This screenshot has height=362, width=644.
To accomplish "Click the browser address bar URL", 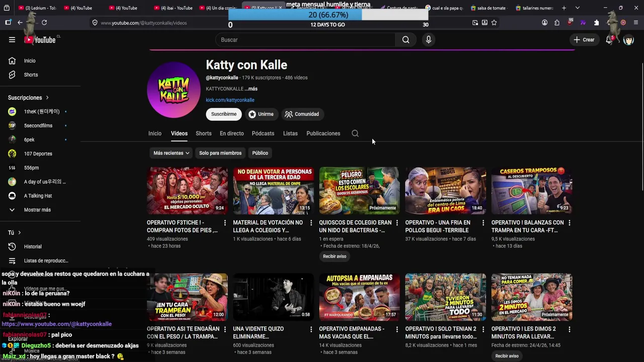I will click(x=144, y=23).
